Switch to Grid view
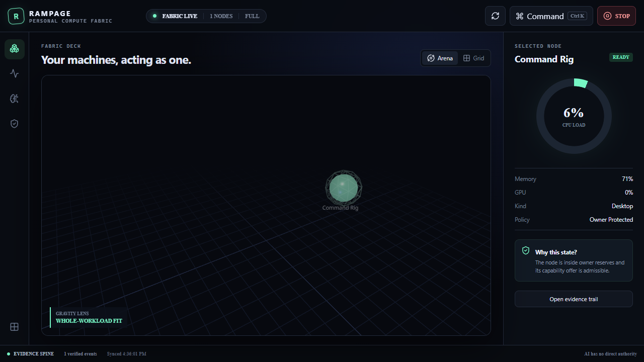644x362 pixels. coord(473,58)
